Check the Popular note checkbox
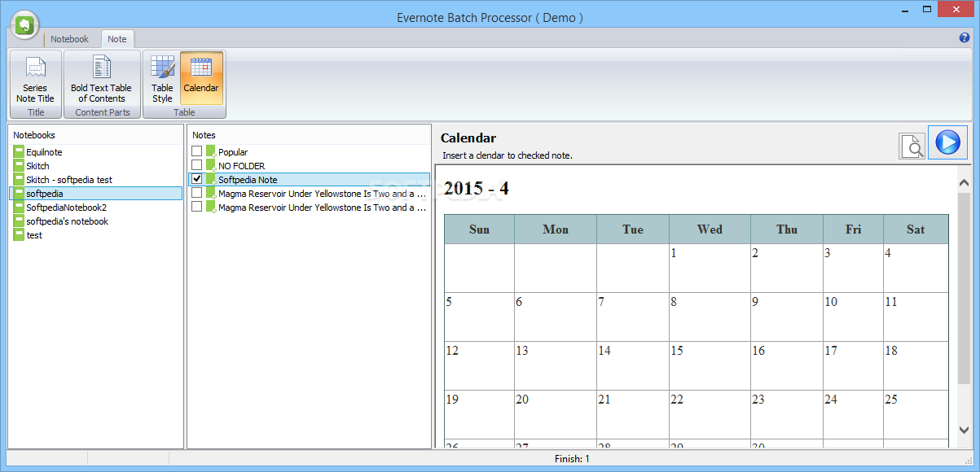The width and height of the screenshot is (980, 472). click(196, 151)
